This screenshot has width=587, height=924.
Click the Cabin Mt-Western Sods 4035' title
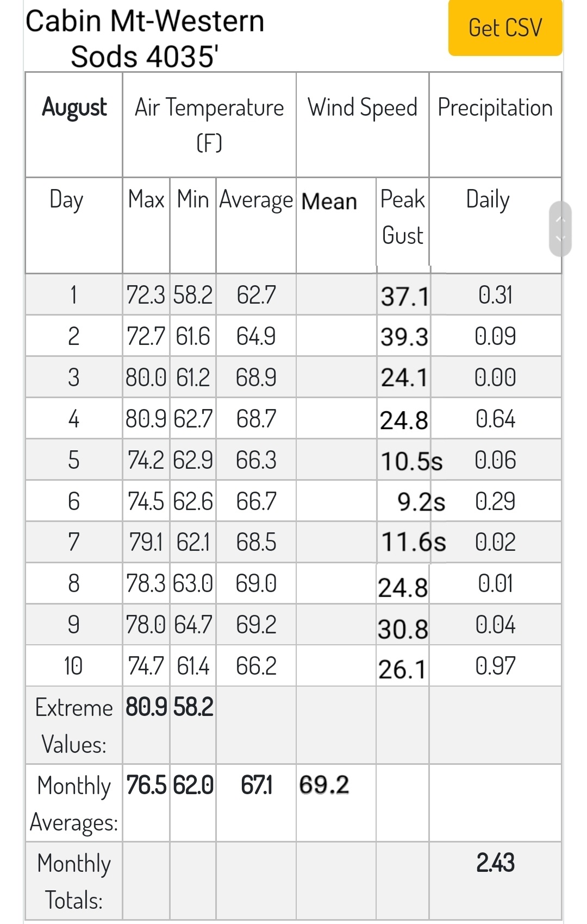click(145, 38)
